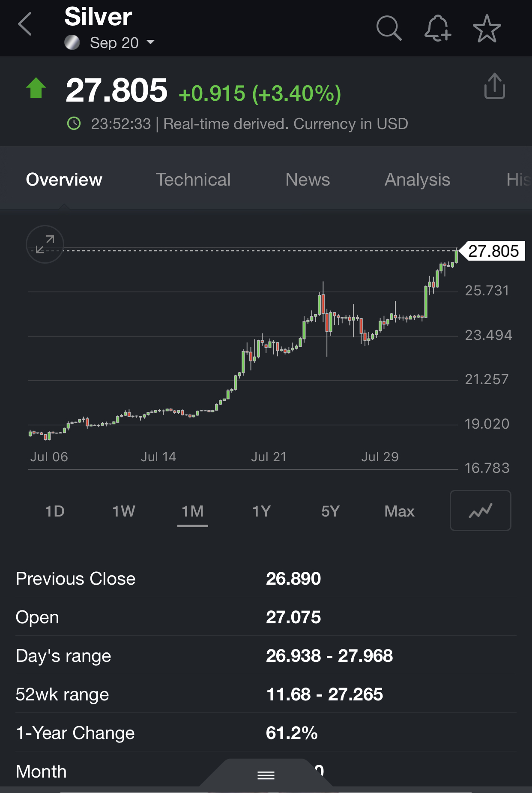532x793 pixels.
Task: Switch chart type with line icon
Action: [x=480, y=511]
